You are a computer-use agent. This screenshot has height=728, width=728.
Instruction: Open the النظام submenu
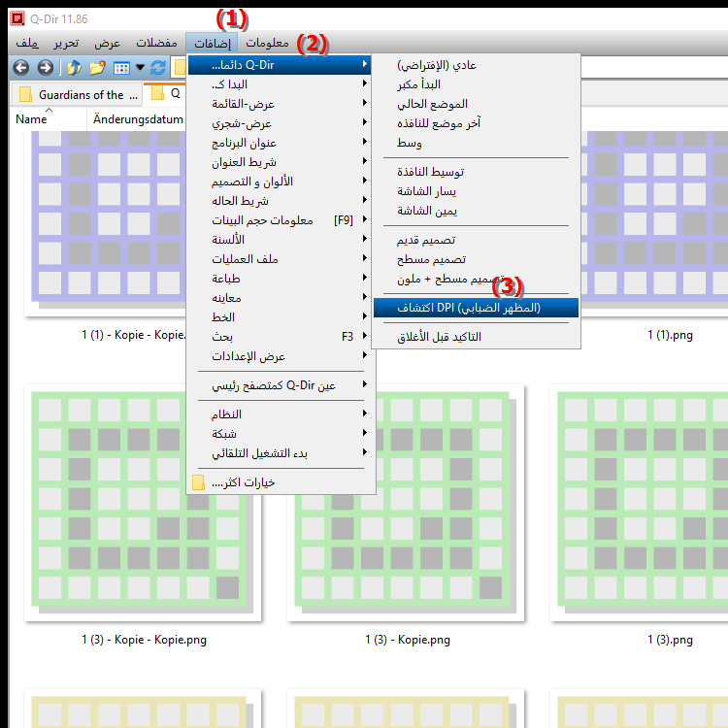click(x=280, y=414)
